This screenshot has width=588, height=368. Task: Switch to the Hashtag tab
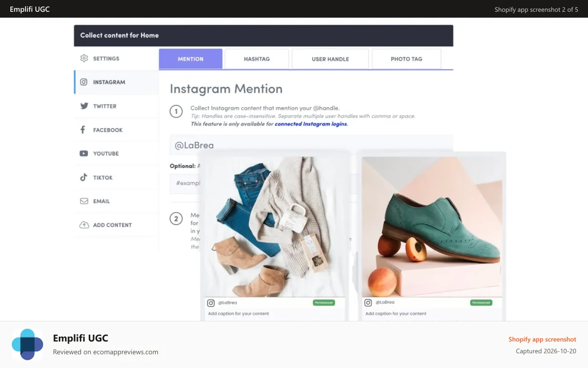pos(257,59)
